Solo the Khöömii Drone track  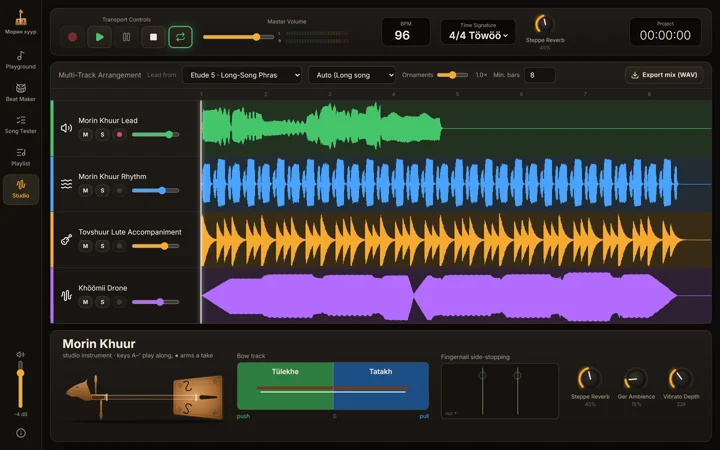click(102, 302)
